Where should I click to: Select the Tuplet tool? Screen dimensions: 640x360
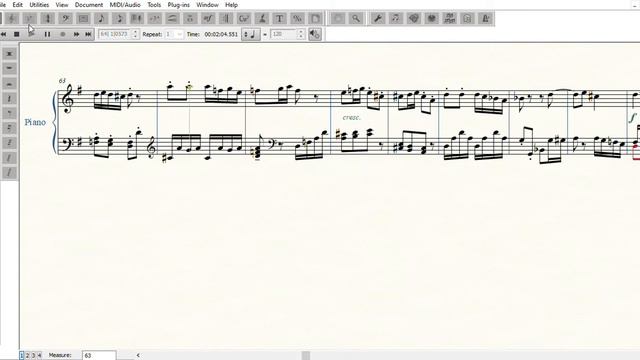pyautogui.click(x=154, y=18)
